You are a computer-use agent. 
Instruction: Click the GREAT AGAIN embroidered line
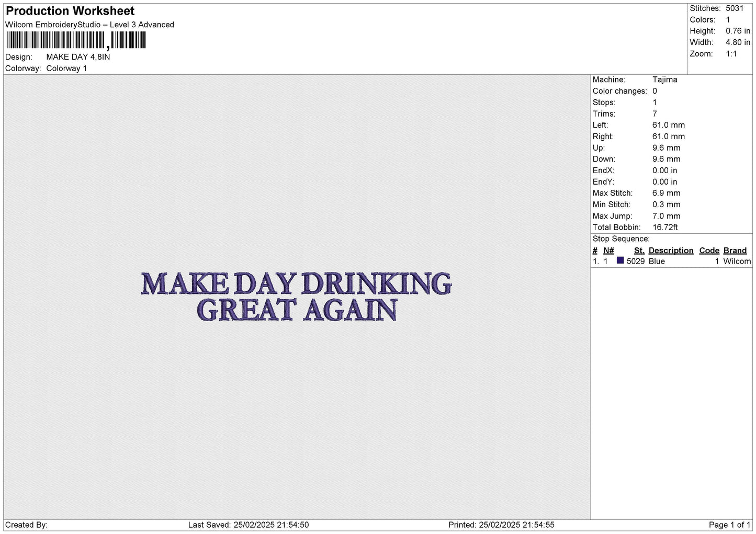297,309
